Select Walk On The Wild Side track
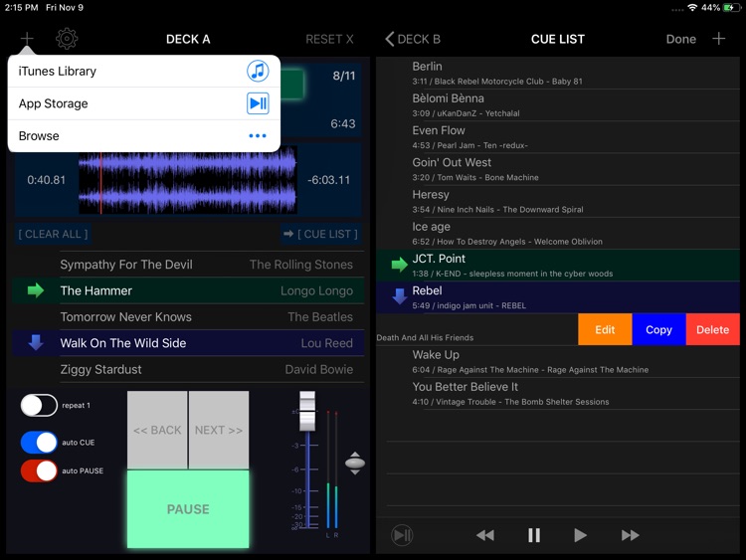Image resolution: width=746 pixels, height=560 pixels. 188,343
